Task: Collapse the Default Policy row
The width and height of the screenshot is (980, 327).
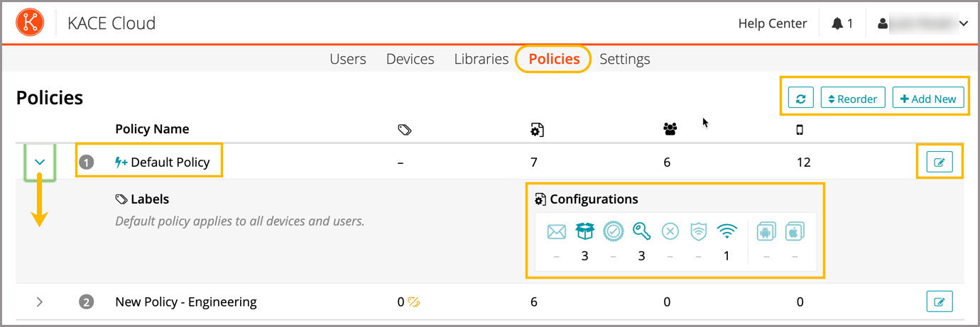Action: click(x=40, y=162)
